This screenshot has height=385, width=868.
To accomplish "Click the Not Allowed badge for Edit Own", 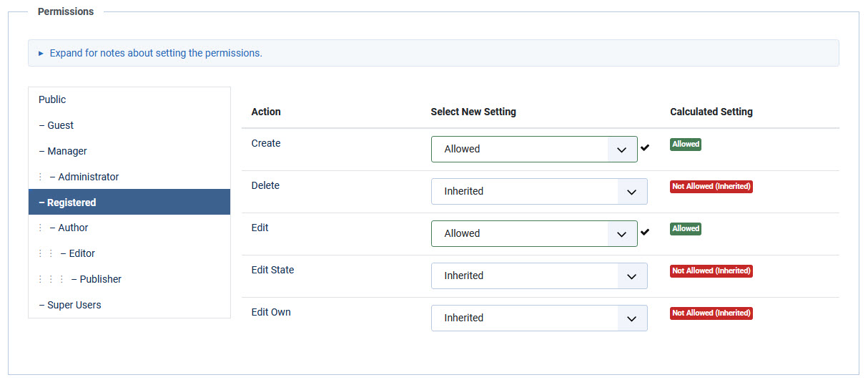I will click(711, 313).
